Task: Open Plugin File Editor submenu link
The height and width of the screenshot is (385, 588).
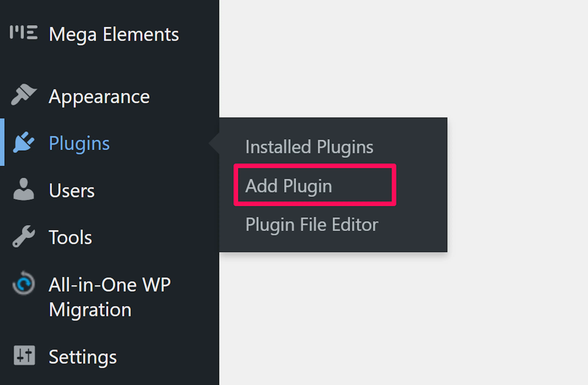Action: 312,225
